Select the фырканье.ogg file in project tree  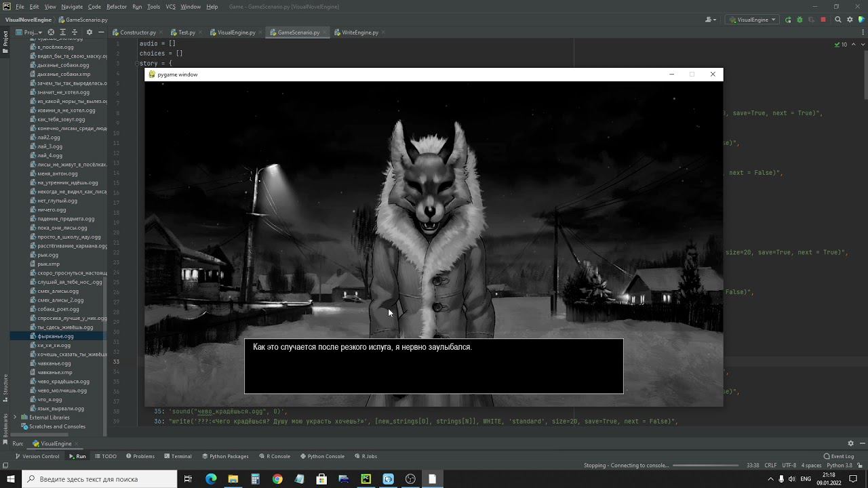coord(56,336)
